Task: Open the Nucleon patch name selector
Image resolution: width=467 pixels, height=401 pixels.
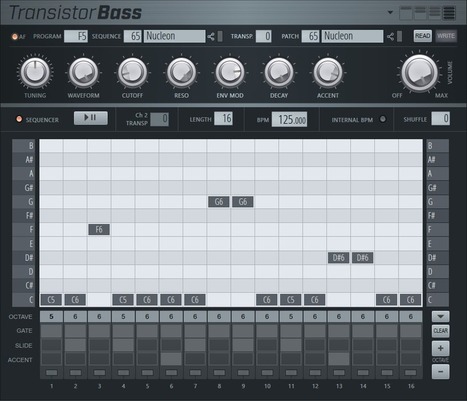Action: coord(352,36)
